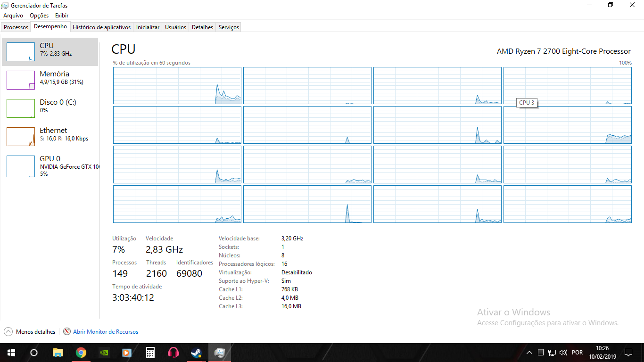Expand hidden system tray icons
This screenshot has width=644, height=362.
pos(529,353)
